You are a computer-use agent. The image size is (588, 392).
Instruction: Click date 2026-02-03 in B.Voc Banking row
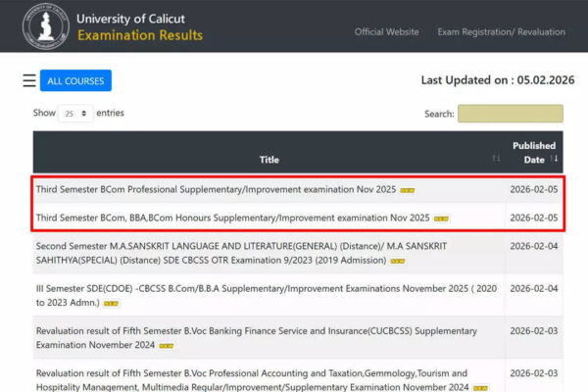[534, 331]
